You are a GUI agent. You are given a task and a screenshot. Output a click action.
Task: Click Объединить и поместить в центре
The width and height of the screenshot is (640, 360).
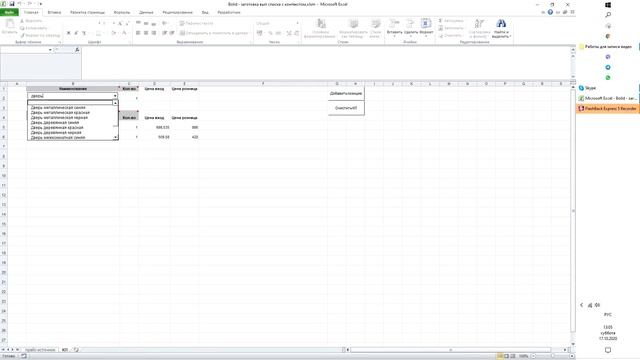point(214,33)
